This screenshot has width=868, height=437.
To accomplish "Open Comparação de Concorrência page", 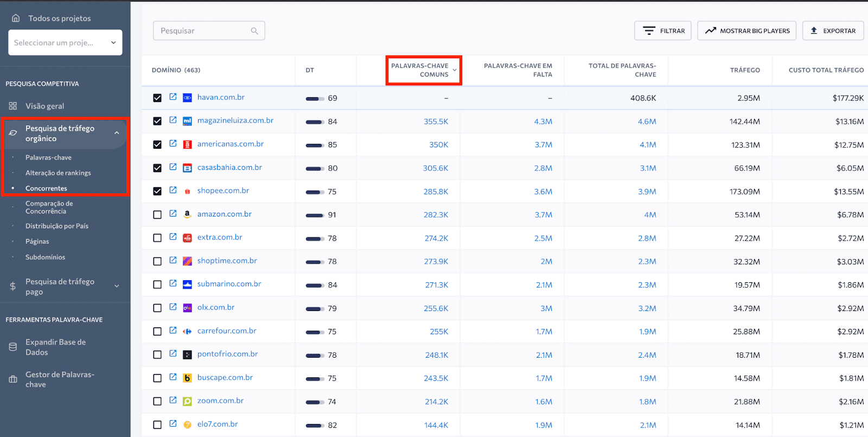I will click(49, 207).
